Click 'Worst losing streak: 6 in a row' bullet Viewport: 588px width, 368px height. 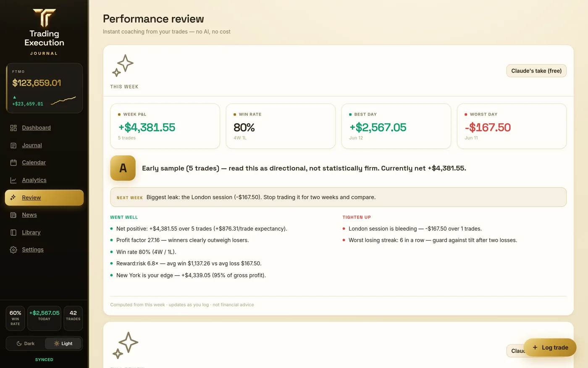click(x=433, y=240)
